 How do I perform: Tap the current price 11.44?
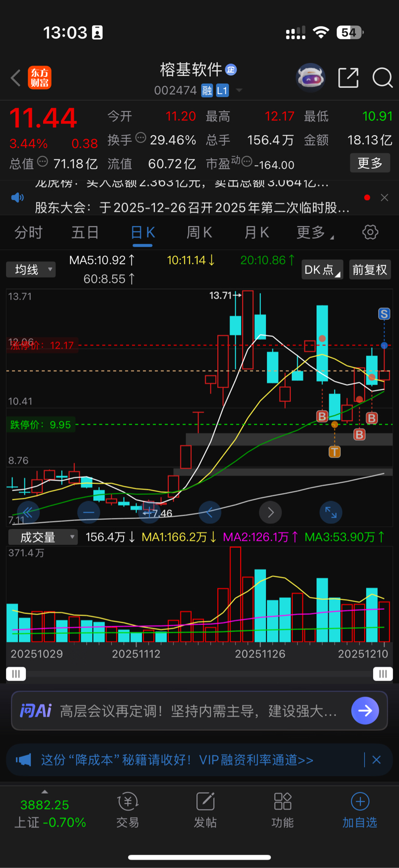click(x=43, y=118)
